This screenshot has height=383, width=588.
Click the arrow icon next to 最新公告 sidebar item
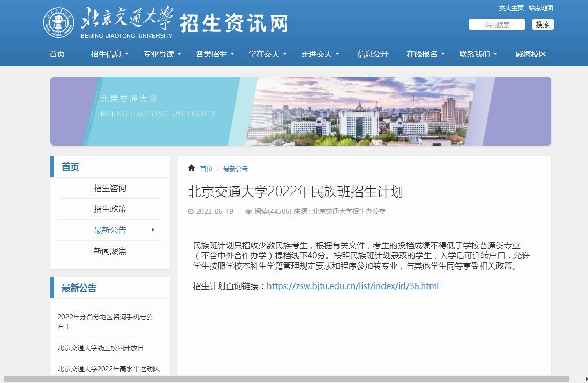tap(153, 230)
